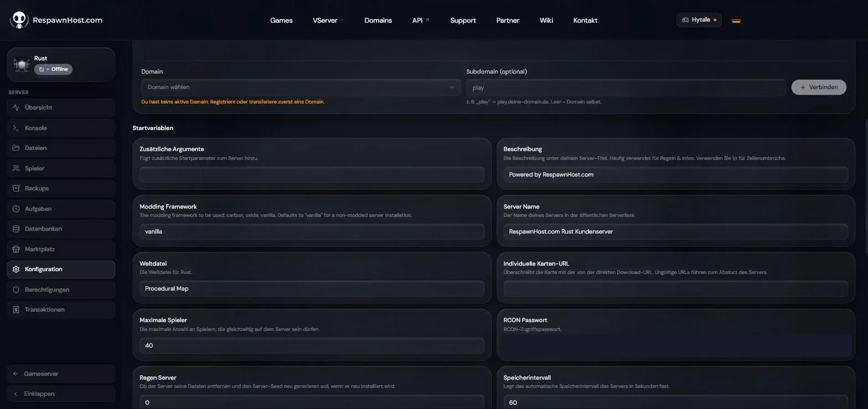This screenshot has width=868, height=409.
Task: Click the German flag language icon
Action: point(736,20)
